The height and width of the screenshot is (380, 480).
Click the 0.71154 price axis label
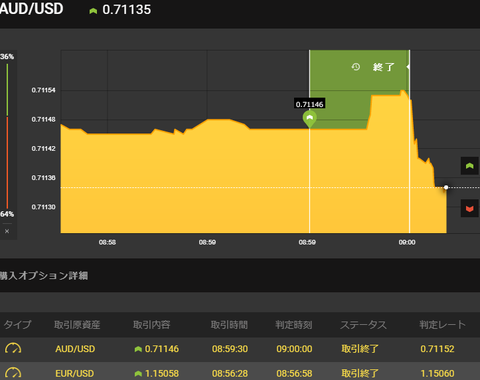coord(43,90)
